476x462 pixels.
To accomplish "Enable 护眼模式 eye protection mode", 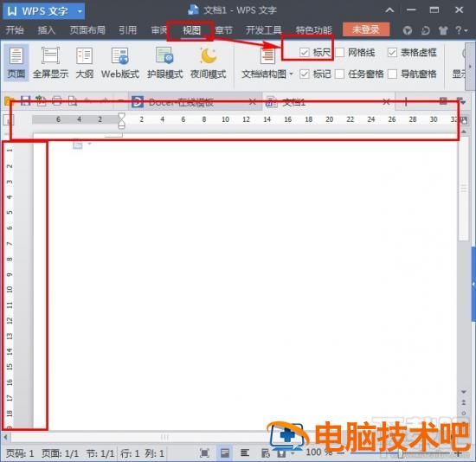I will coord(164,62).
